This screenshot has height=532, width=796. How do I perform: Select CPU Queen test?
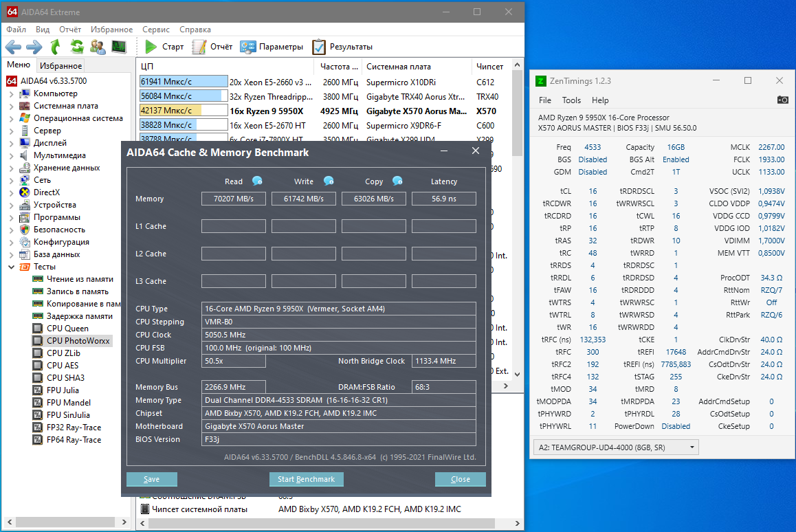click(67, 329)
